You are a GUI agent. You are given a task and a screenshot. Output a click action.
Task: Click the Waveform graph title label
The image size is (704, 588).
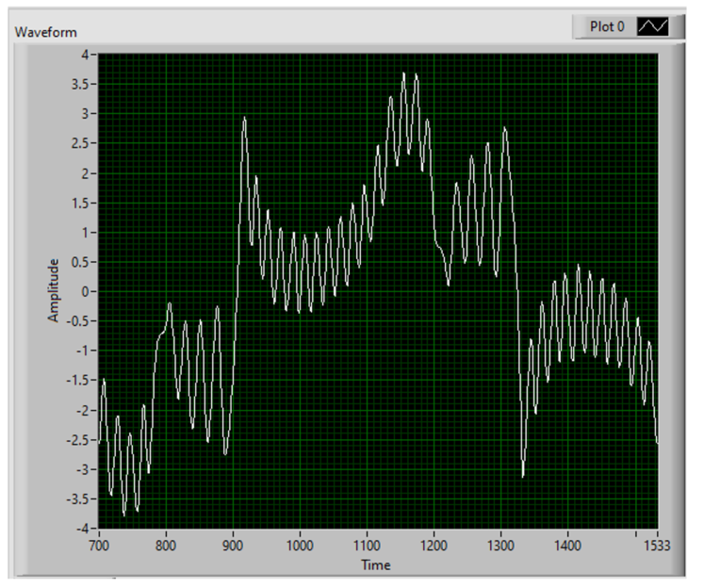point(47,33)
